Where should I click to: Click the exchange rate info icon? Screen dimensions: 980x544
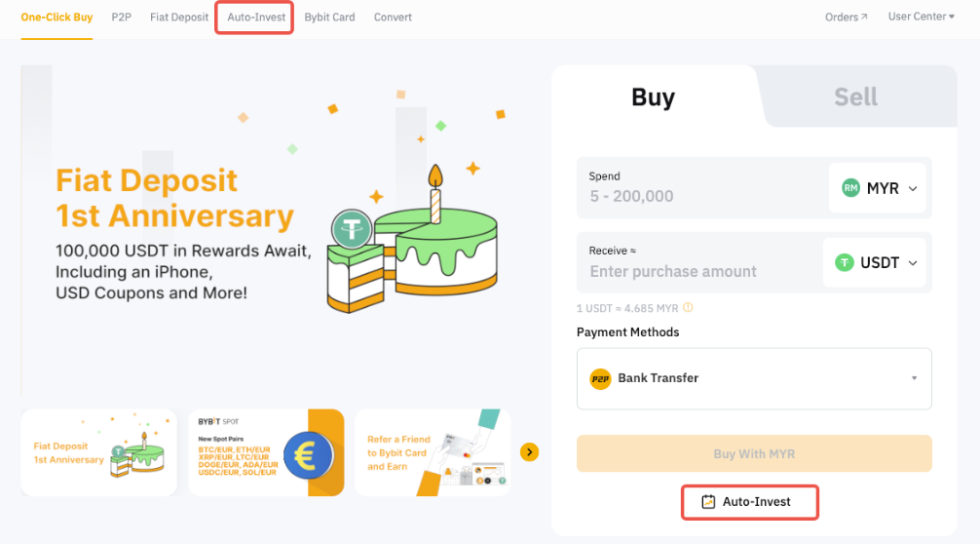688,308
